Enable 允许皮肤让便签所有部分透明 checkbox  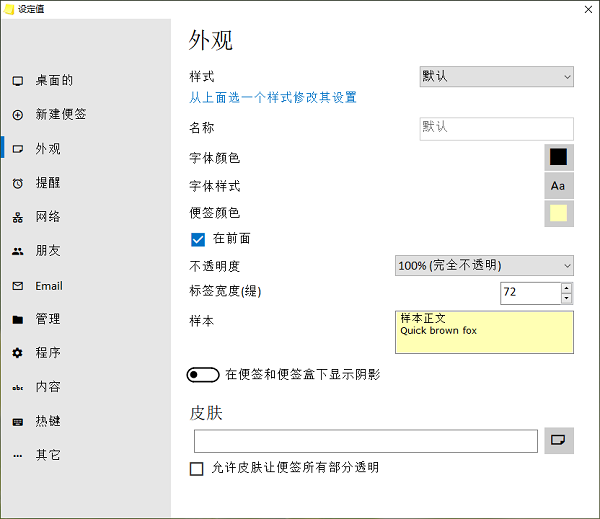point(197,468)
